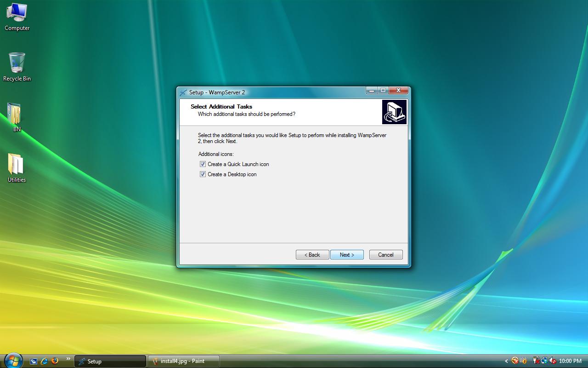Uncheck Create a Desktop icon
588x368 pixels.
[x=203, y=174]
